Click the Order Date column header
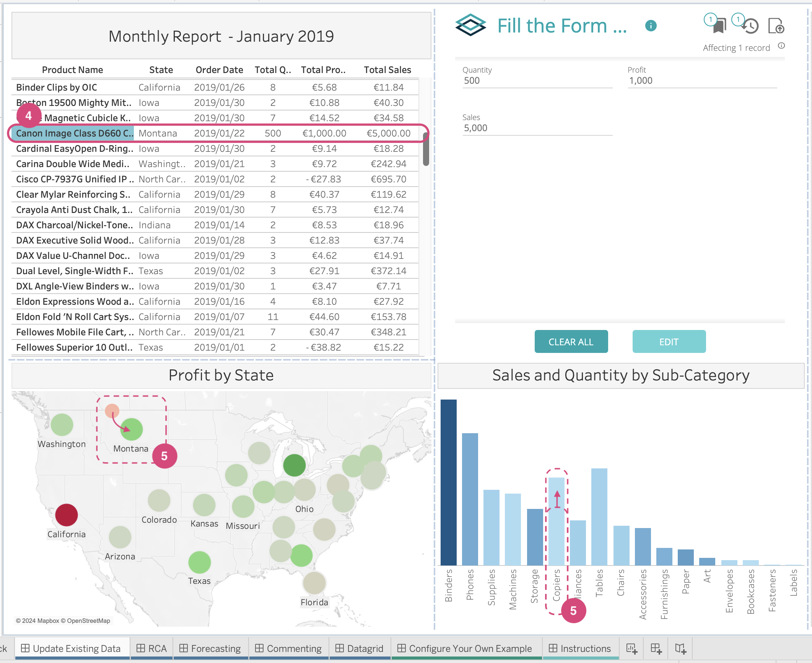Image resolution: width=812 pixels, height=663 pixels. point(219,70)
